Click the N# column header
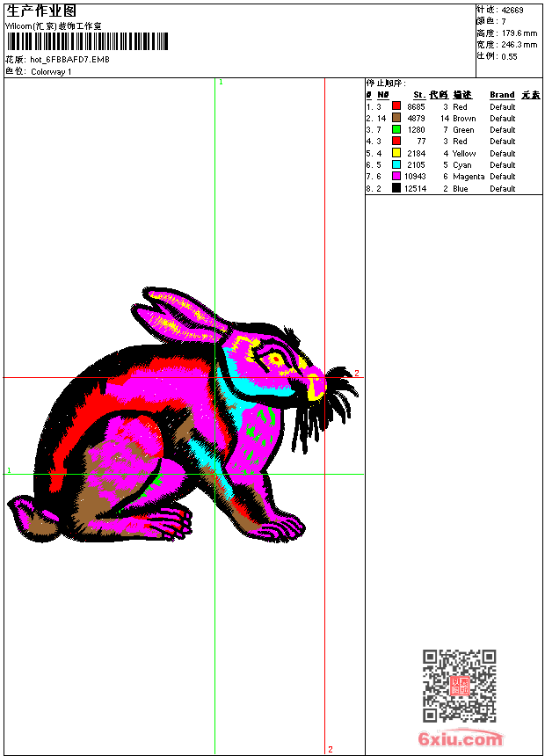The width and height of the screenshot is (545, 756). click(x=383, y=95)
